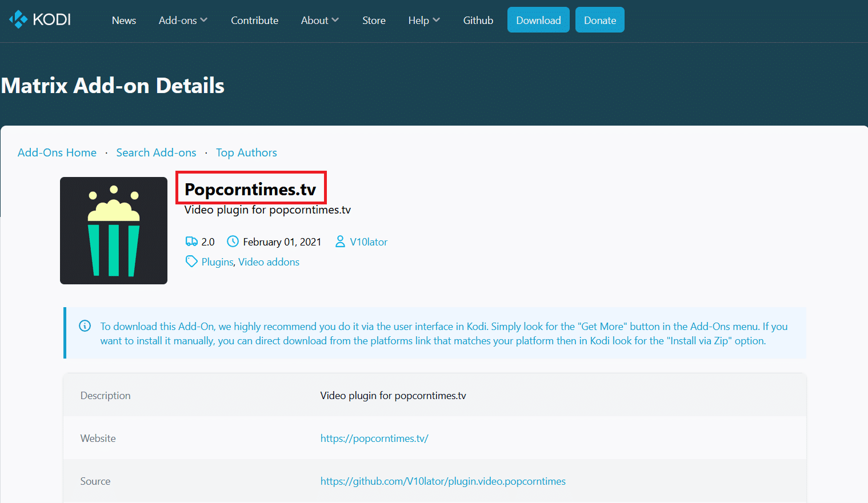Click the Popcorntimes popcorn add-on thumbnail

point(114,231)
